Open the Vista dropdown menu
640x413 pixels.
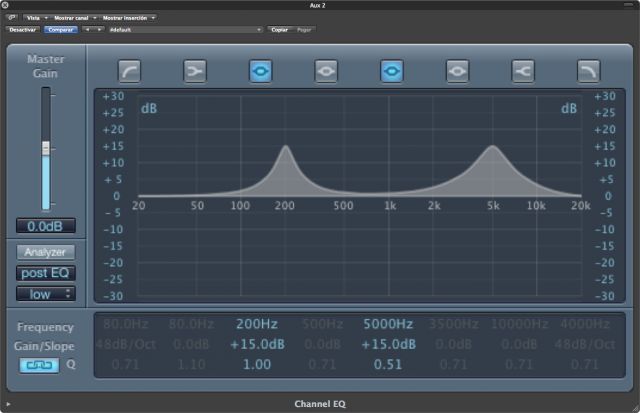pos(36,18)
